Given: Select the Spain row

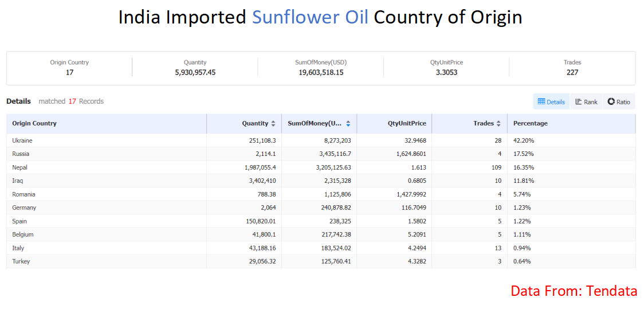Looking at the screenshot, I should [321, 221].
